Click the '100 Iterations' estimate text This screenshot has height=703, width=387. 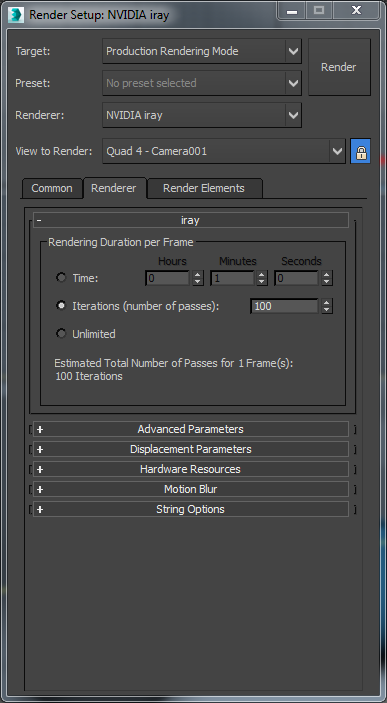coord(89,376)
